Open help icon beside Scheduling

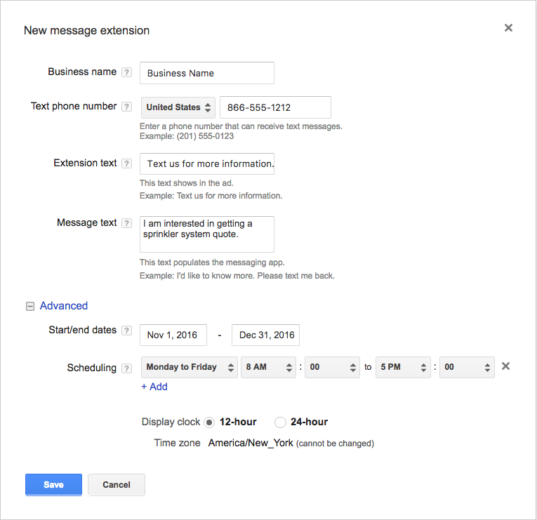127,368
